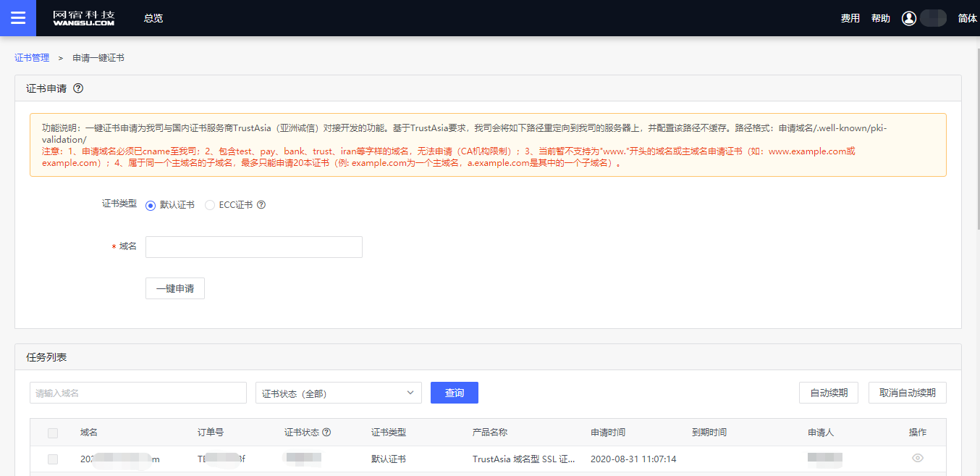
Task: Expand 证书状态（全部）dropdown
Action: click(339, 393)
